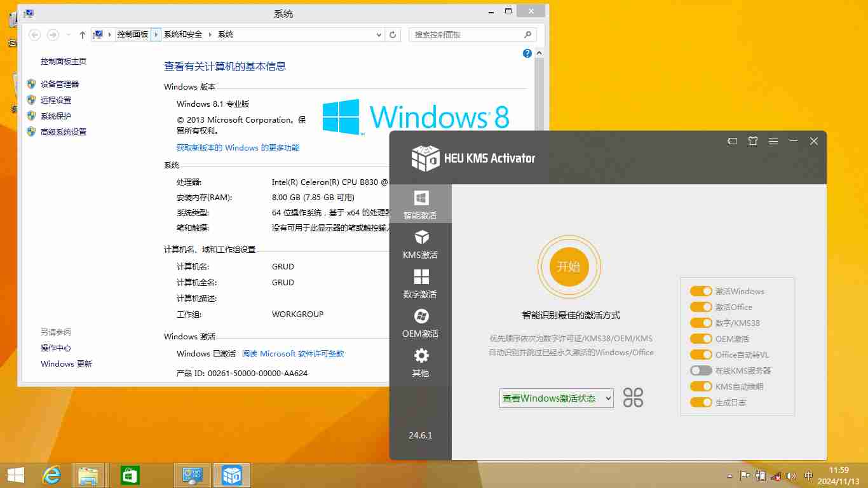Open the 其他 gear settings icon
This screenshot has height=488, width=868.
[421, 356]
